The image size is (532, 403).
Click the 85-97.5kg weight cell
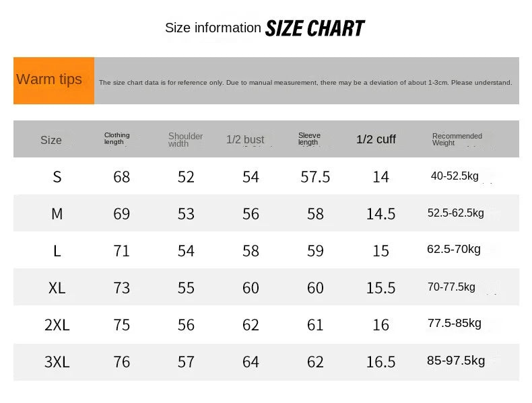click(x=456, y=361)
